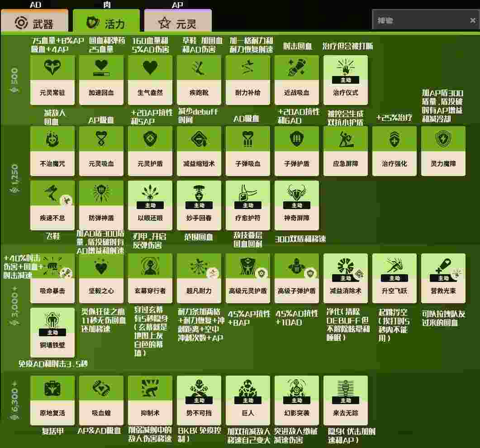Choose the 元灵护盾 item
The width and height of the screenshot is (480, 448).
pos(150,151)
